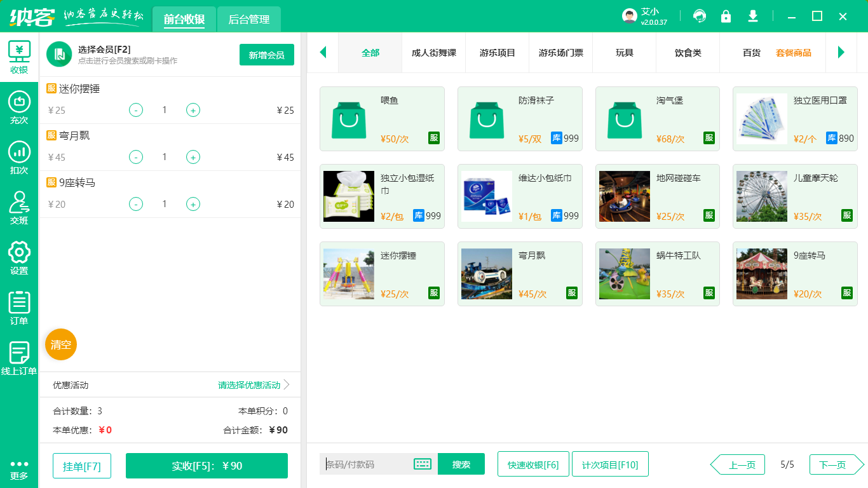Viewport: 868px width, 488px height.
Task: Click the lock icon in title bar
Action: (726, 16)
